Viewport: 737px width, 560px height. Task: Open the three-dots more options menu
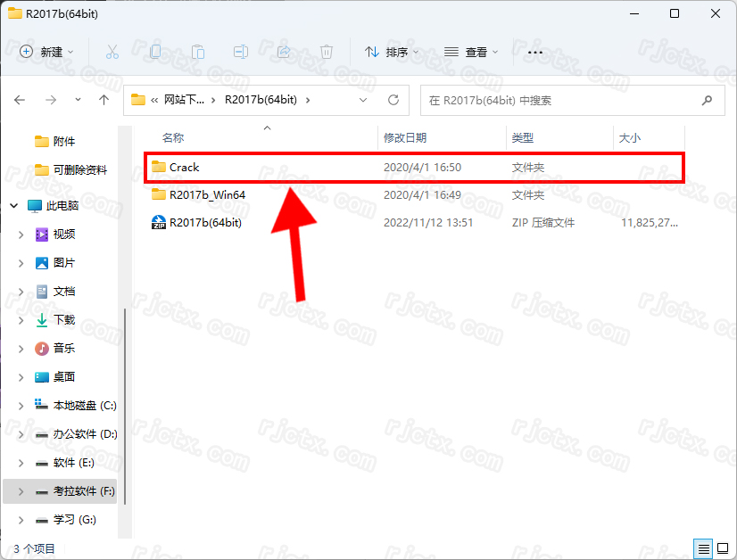pos(535,52)
